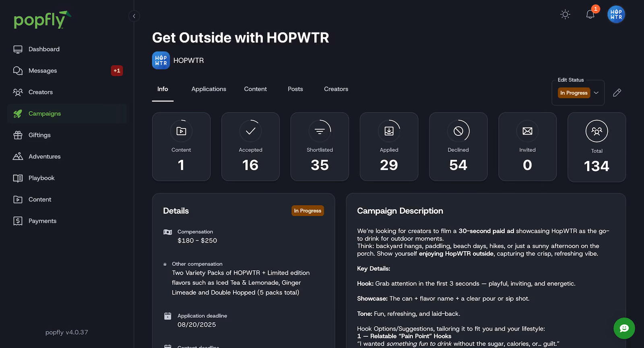Collapse the sidebar with the chevron button
644x348 pixels.
click(x=134, y=16)
